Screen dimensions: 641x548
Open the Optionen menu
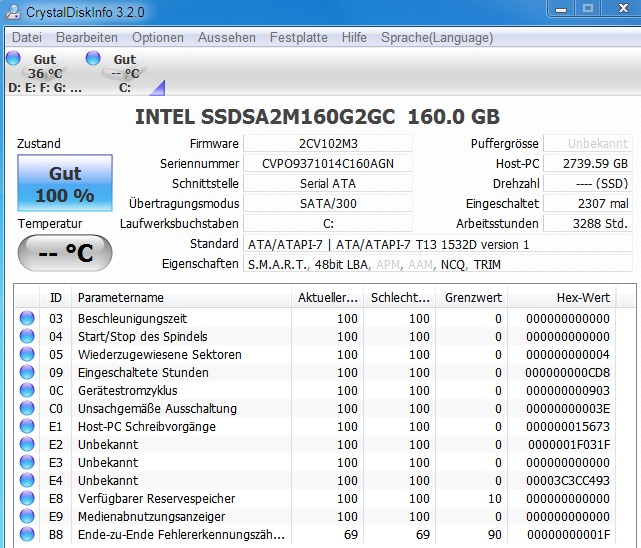point(158,38)
